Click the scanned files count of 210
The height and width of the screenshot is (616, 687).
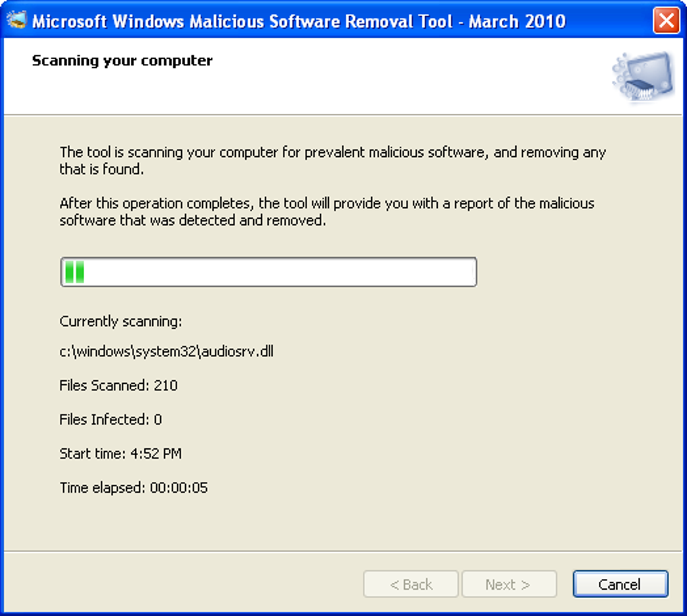tap(166, 386)
